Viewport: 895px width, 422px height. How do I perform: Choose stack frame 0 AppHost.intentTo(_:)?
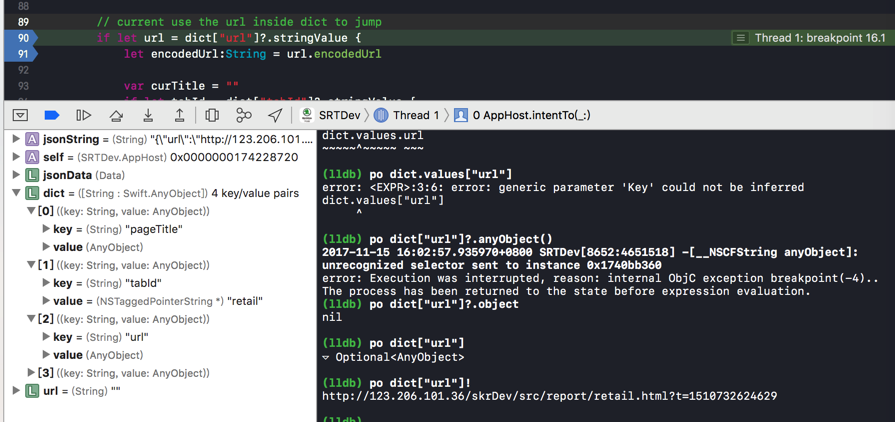(x=522, y=115)
